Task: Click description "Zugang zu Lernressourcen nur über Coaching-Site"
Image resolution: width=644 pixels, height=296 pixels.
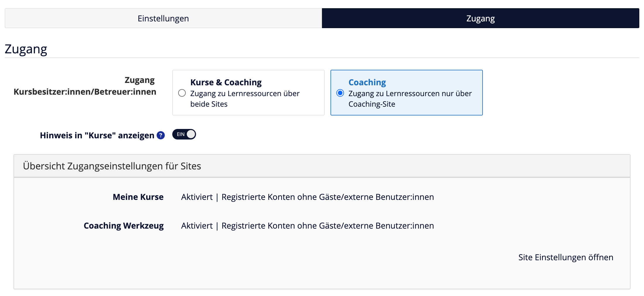Action: [x=410, y=99]
